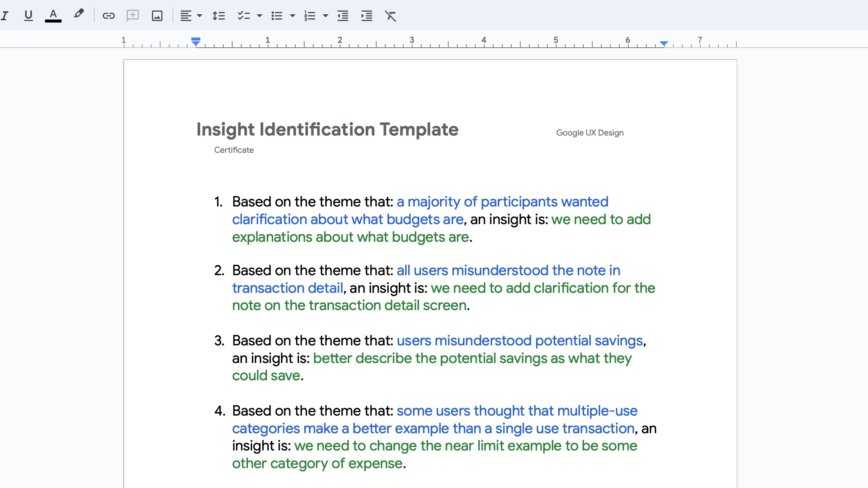Click the text align icon
This screenshot has height=488, width=868.
coord(186,16)
